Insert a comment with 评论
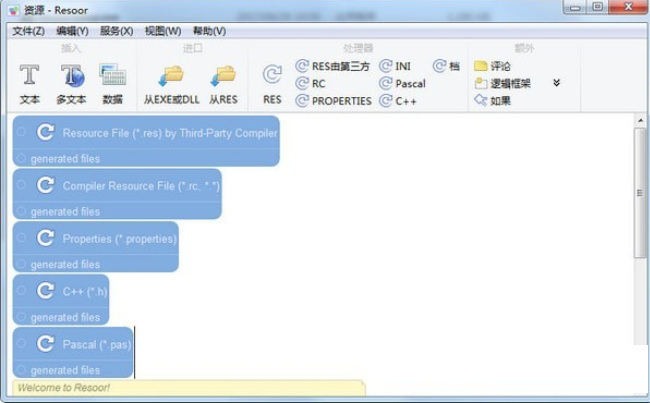The height and width of the screenshot is (403, 650). (492, 66)
